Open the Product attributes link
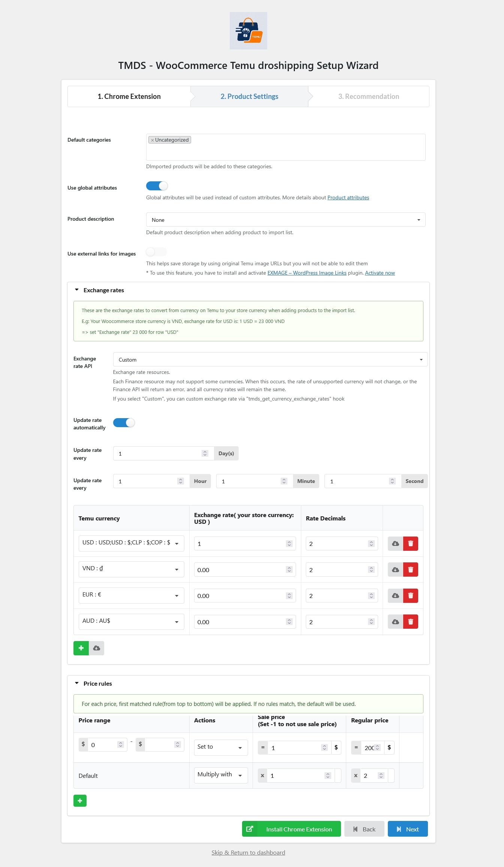This screenshot has height=867, width=504. [348, 198]
